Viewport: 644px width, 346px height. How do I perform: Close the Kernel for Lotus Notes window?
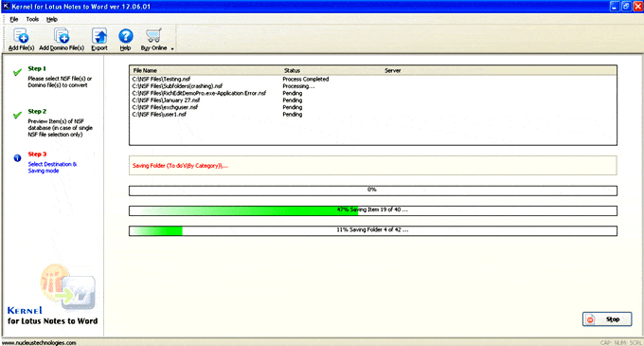click(637, 7)
